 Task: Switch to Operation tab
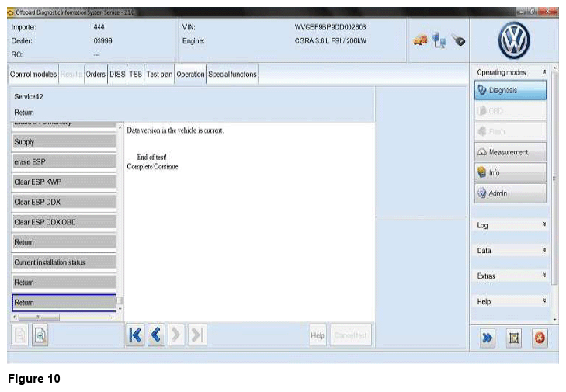coord(190,75)
